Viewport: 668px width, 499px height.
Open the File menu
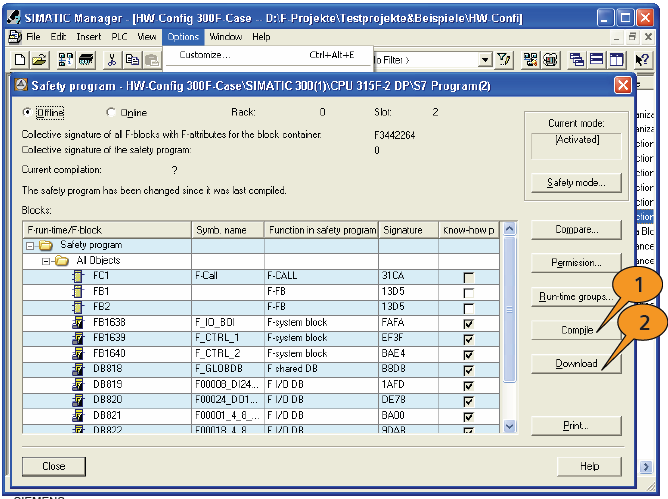[x=33, y=37]
